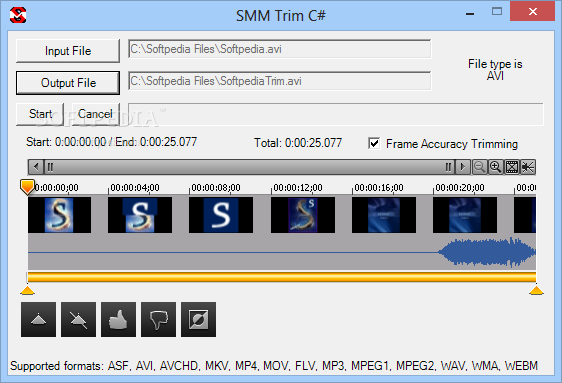Click the Output File button
562x383 pixels.
coord(68,83)
